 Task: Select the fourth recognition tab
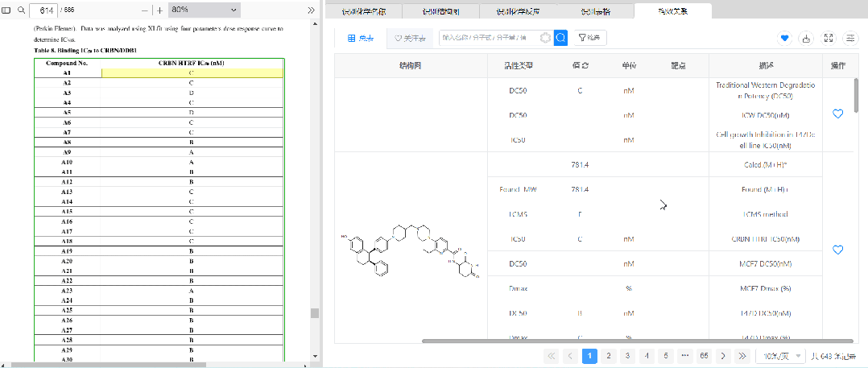pos(596,11)
